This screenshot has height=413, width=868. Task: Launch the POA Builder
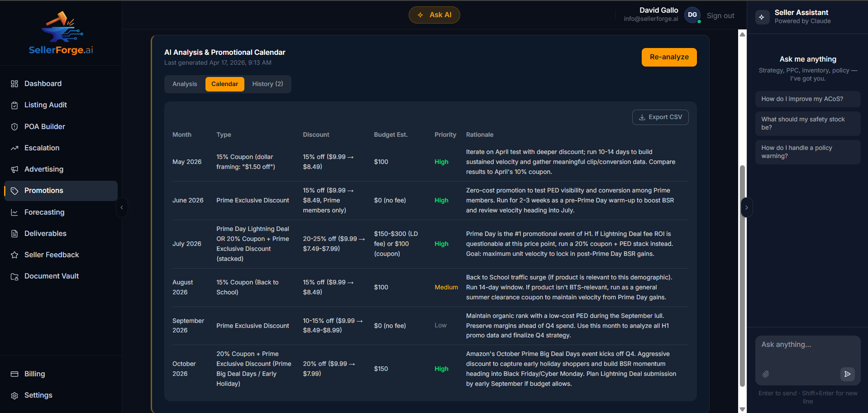click(44, 126)
